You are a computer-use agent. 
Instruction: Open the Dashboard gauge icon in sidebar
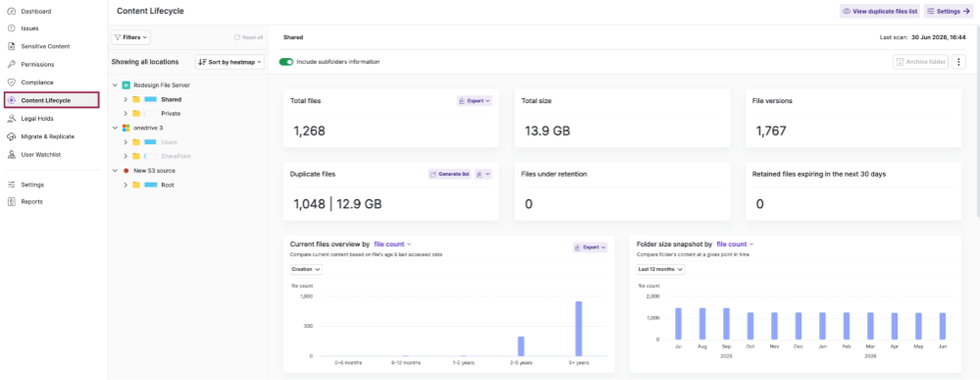(x=11, y=11)
